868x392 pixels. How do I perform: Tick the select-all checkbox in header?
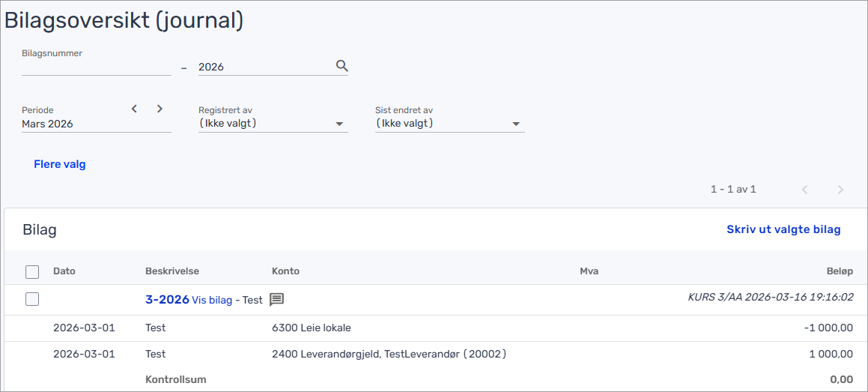(32, 271)
